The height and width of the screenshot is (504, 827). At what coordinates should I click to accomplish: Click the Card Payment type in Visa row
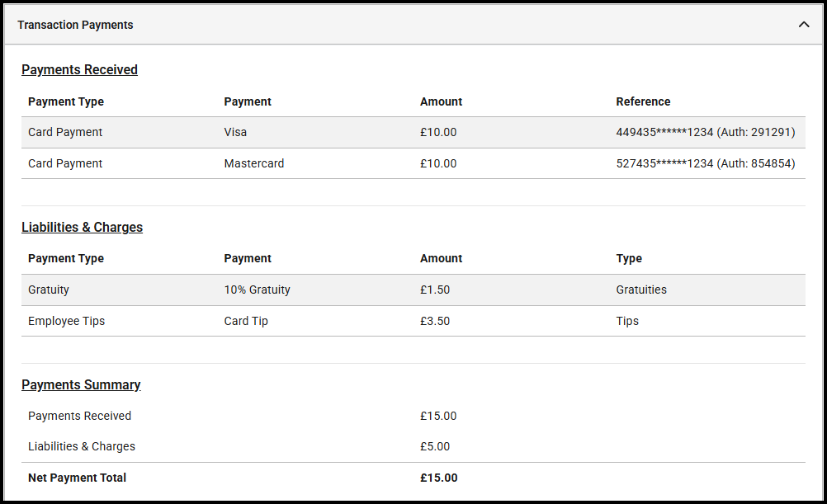coord(65,132)
